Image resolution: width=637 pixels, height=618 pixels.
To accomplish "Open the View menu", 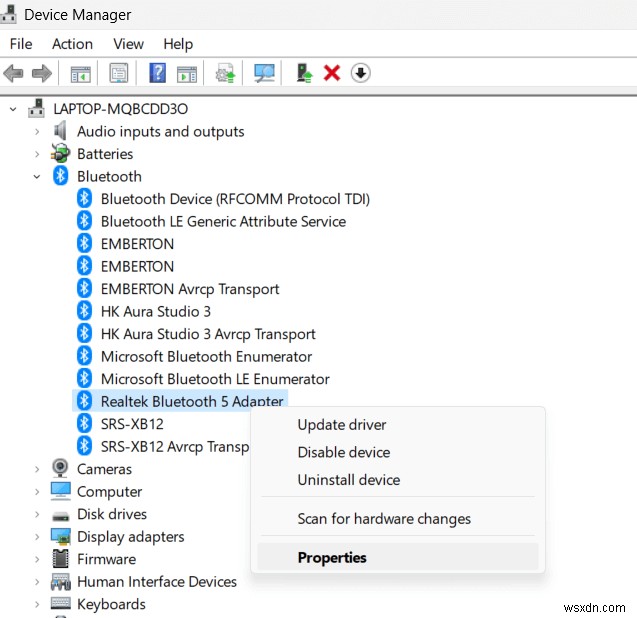I will tap(128, 44).
